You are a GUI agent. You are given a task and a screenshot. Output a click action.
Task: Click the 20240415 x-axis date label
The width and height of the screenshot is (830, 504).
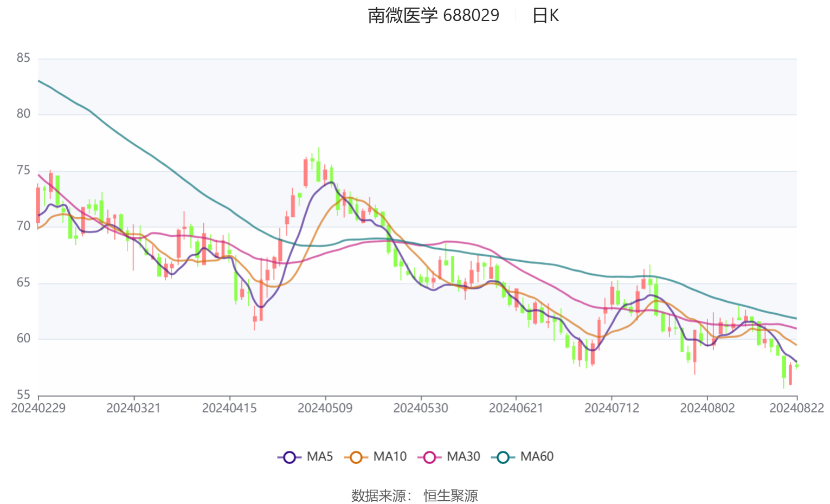tap(229, 408)
